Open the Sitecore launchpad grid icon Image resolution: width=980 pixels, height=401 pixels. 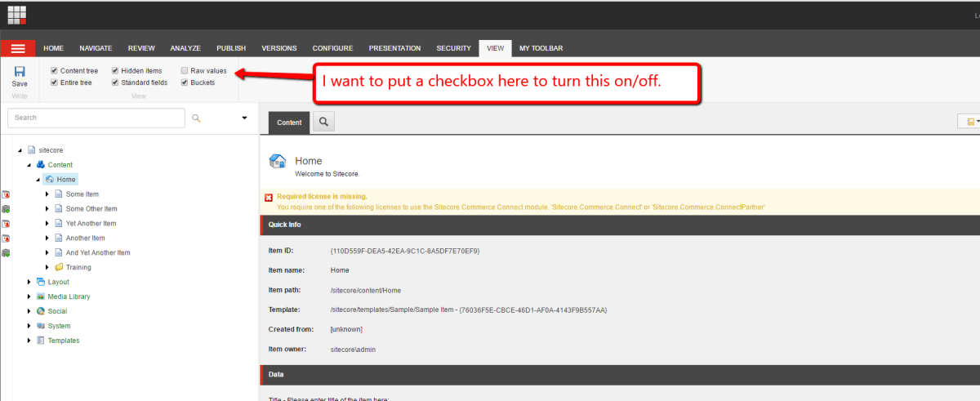click(17, 15)
